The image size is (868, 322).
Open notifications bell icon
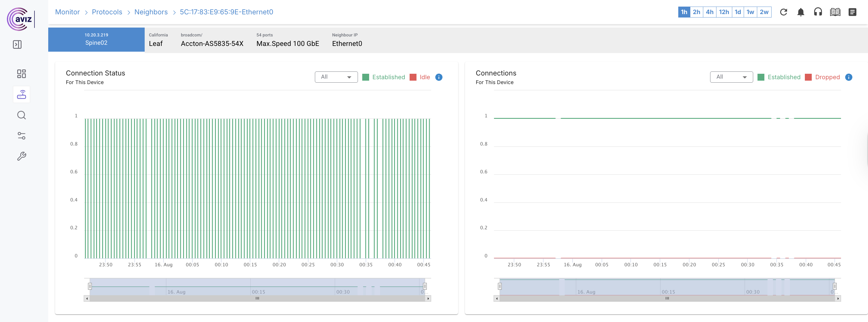tap(801, 12)
